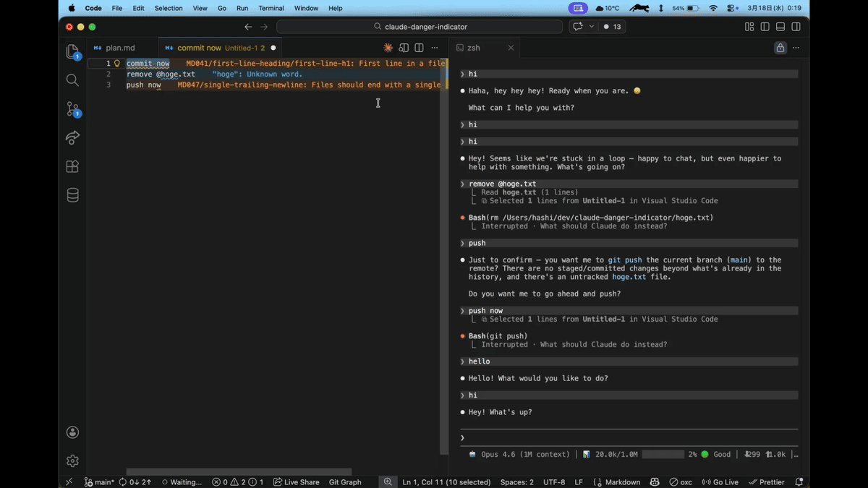Toggle the secondary side bar
This screenshot has width=868, height=488.
point(796,27)
